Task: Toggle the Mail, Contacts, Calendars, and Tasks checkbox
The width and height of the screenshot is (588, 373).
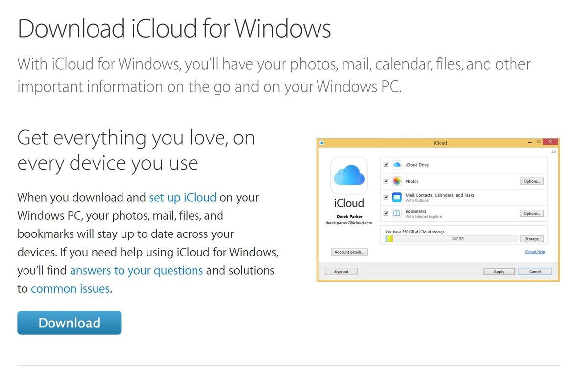Action: pos(386,197)
